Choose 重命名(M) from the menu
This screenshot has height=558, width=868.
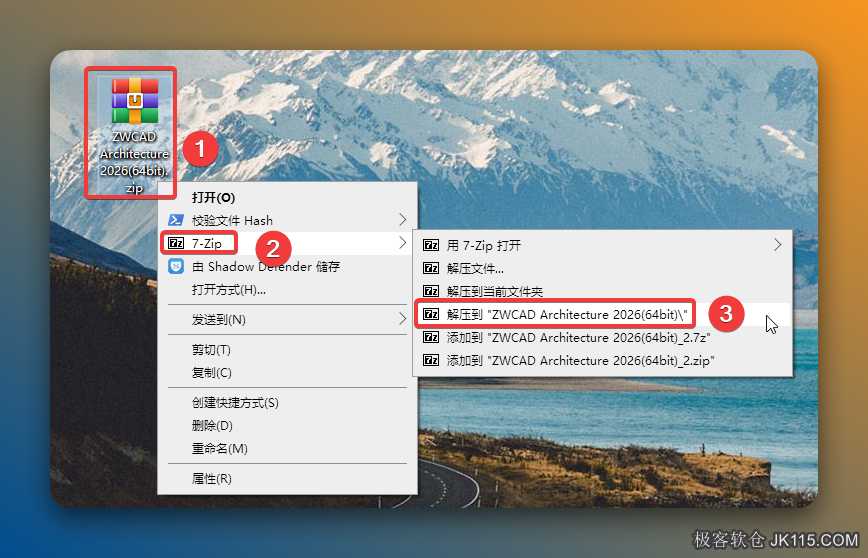287,448
